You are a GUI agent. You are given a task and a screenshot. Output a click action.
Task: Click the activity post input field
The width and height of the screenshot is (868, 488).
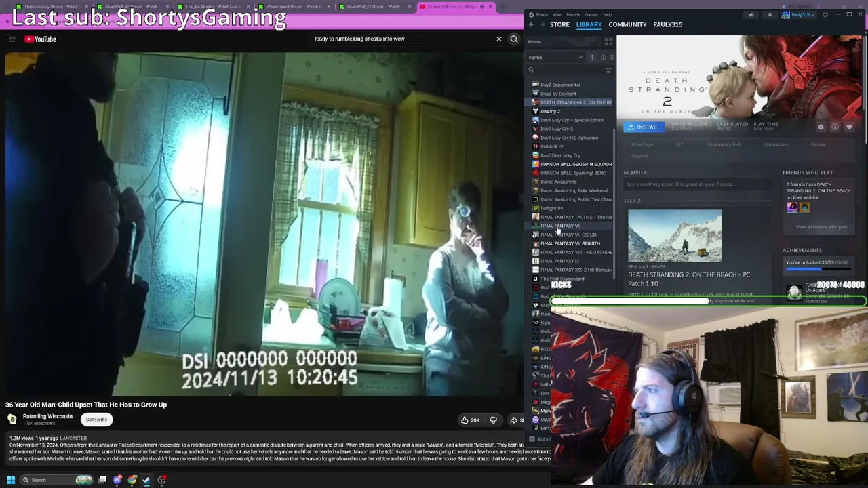click(x=697, y=184)
